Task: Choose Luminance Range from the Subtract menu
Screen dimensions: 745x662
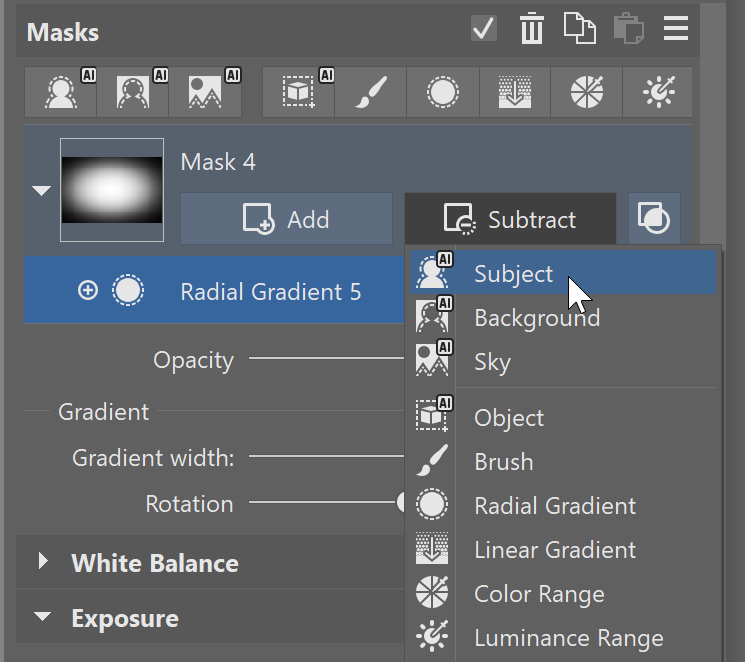Action: 568,638
